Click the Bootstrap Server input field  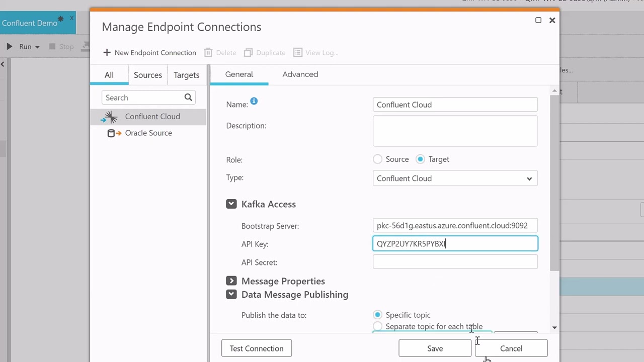coord(455,226)
